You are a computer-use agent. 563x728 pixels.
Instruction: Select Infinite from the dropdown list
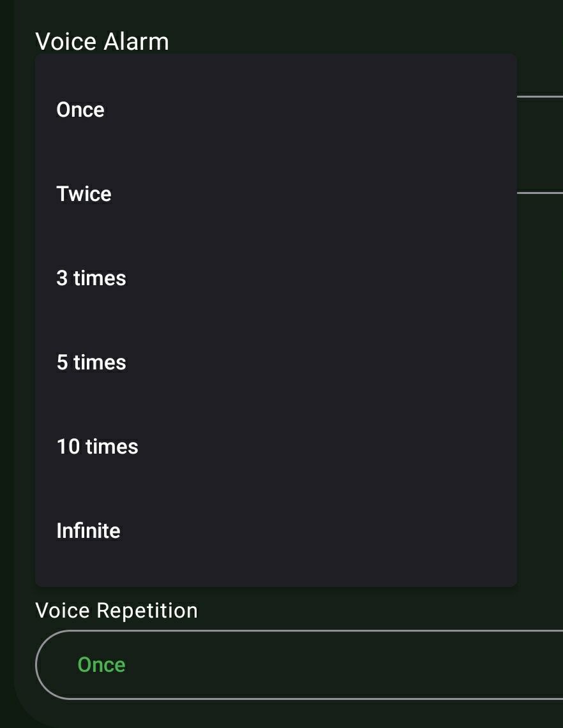click(x=88, y=531)
